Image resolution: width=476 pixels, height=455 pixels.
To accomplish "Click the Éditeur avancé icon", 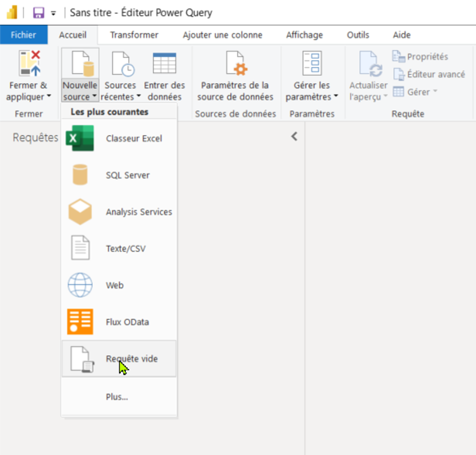I will click(x=399, y=74).
